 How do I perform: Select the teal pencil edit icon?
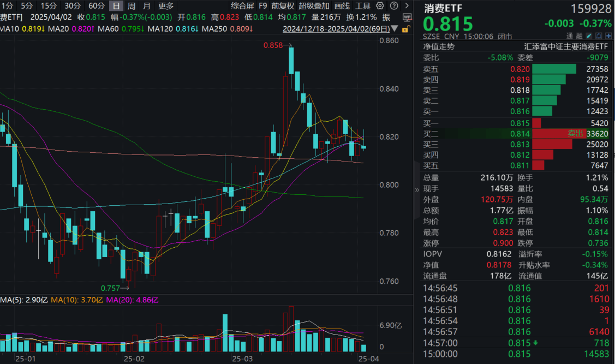pyautogui.click(x=589, y=35)
